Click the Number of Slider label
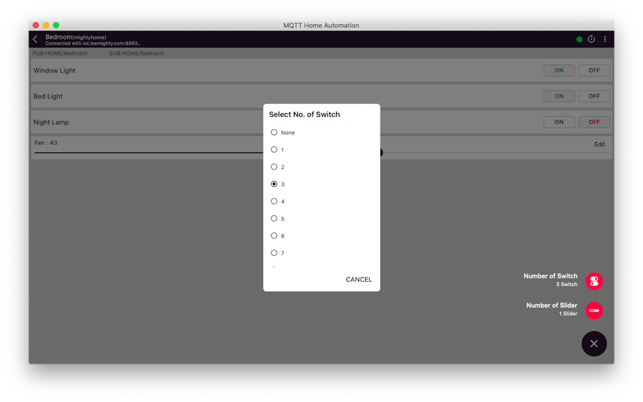Image resolution: width=643 pixels, height=402 pixels. (551, 306)
